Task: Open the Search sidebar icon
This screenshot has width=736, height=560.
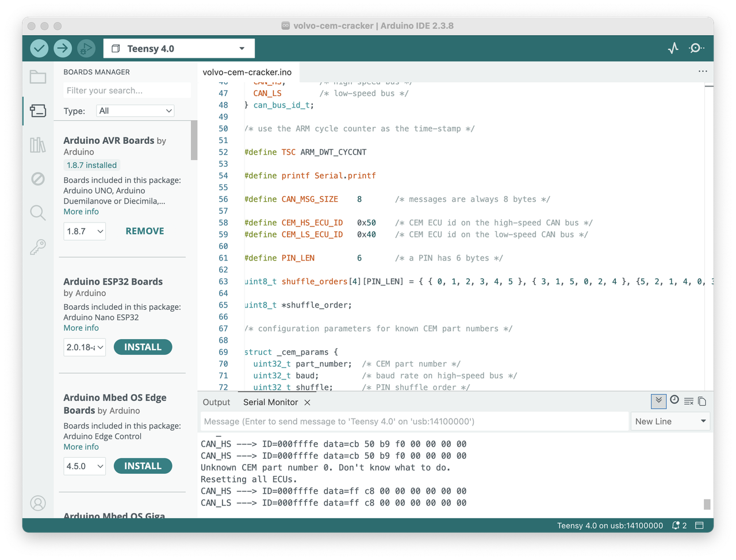Action: (x=38, y=213)
